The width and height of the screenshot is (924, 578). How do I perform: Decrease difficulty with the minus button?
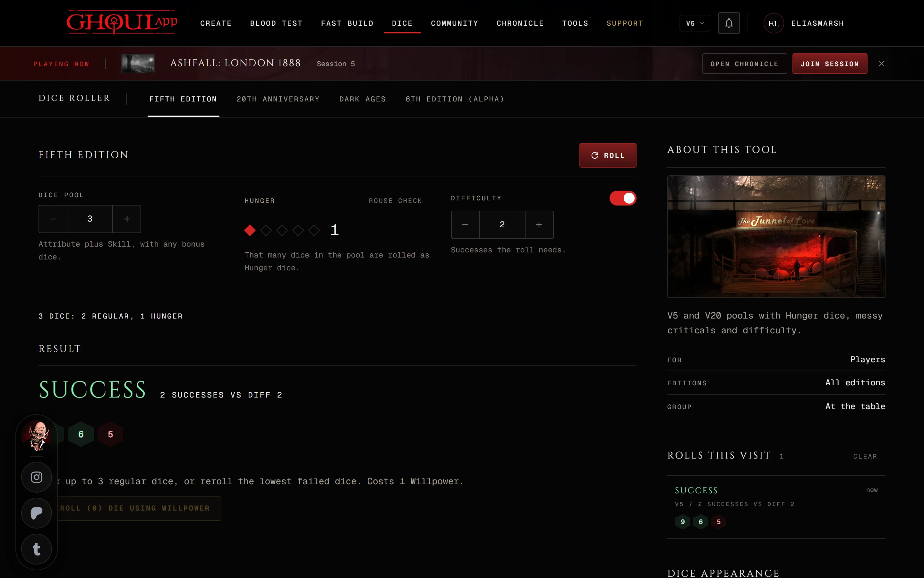click(x=465, y=225)
